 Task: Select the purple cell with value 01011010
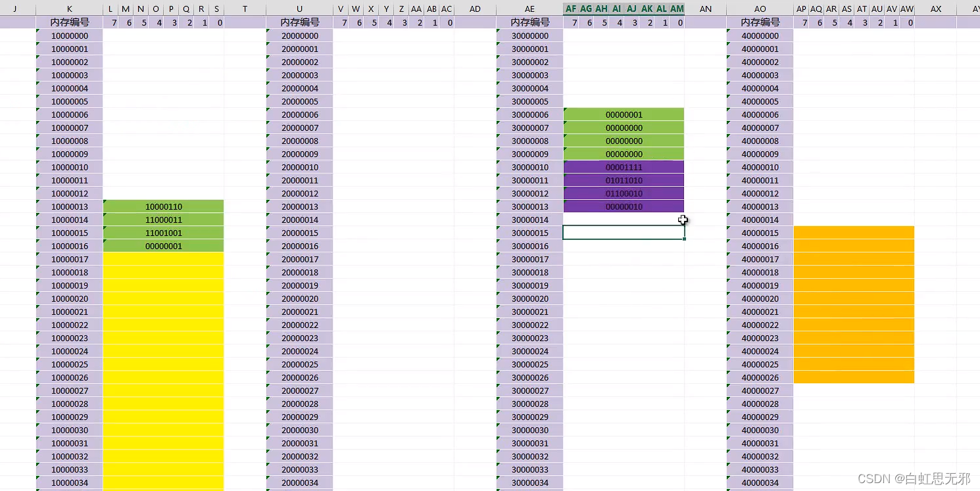624,180
